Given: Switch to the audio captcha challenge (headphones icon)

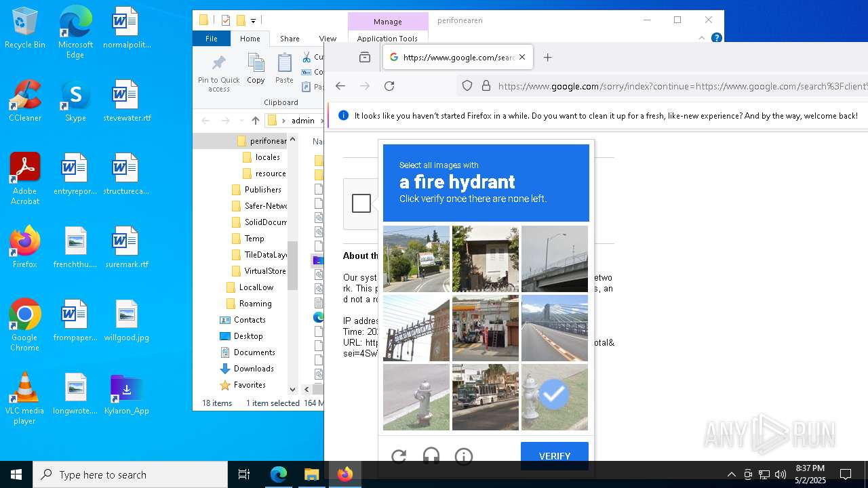Looking at the screenshot, I should click(431, 456).
